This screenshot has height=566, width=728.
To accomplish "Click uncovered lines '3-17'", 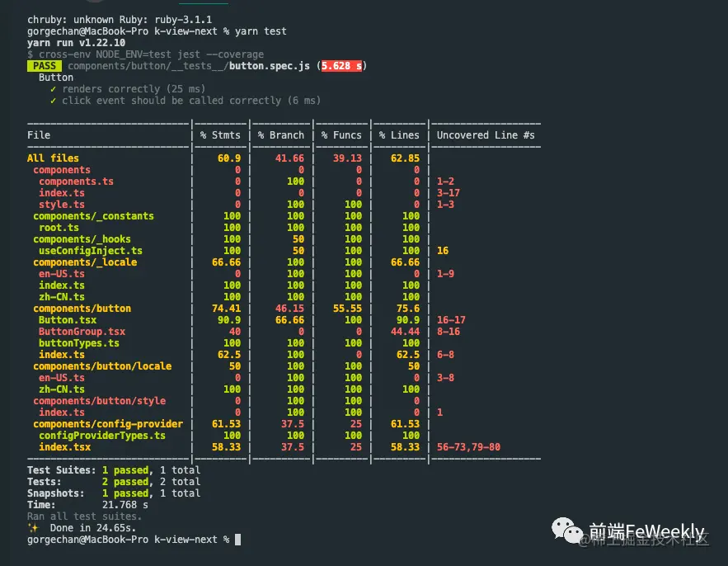I will click(448, 193).
